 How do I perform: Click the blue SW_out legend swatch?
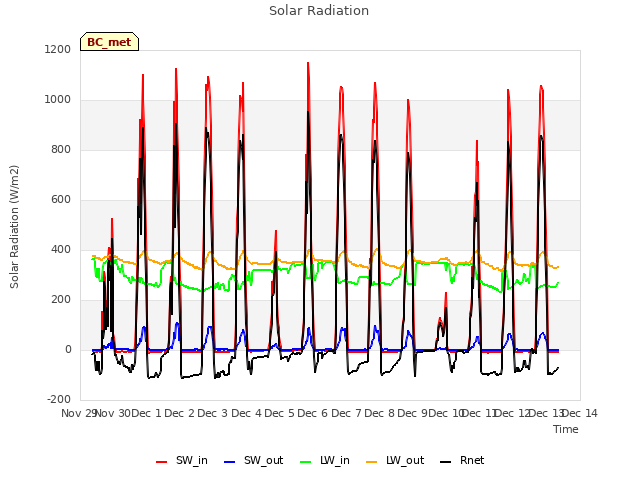[x=230, y=462]
